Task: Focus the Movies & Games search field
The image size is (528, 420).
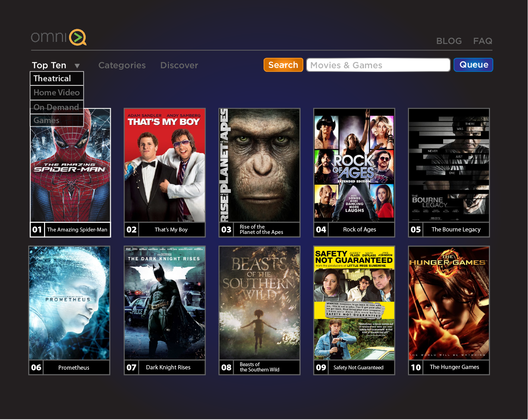Action: pos(378,65)
